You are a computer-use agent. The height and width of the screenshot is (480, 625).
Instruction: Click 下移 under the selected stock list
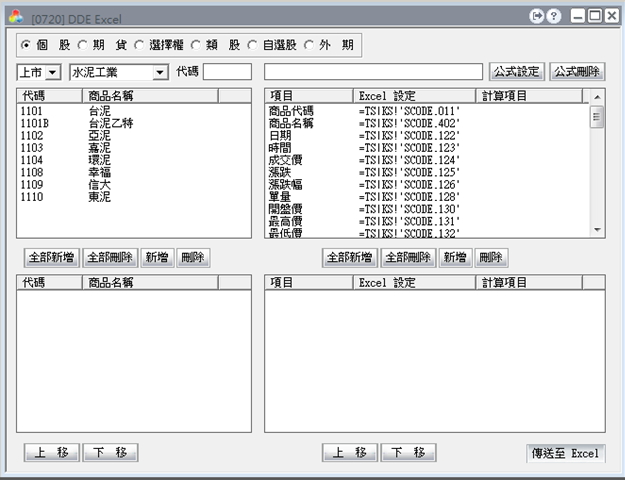110,453
